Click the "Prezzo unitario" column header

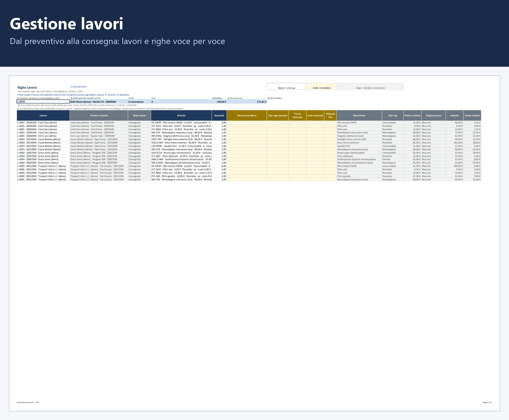click(x=413, y=115)
